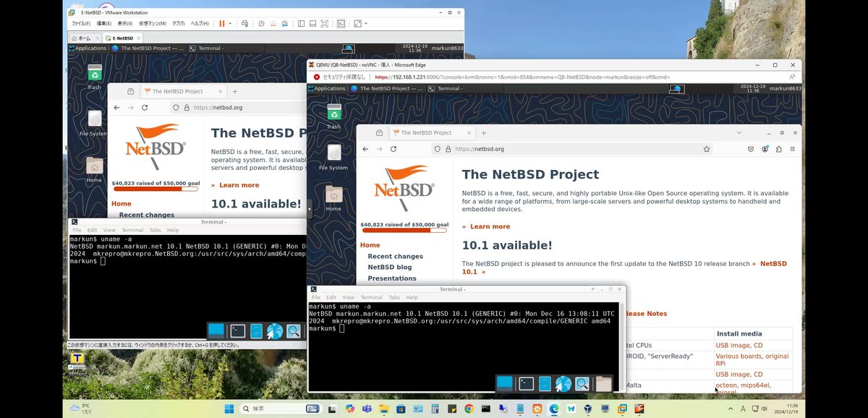Open Recent changes link in QEMU browser sidebar
The height and width of the screenshot is (418, 868).
(x=395, y=257)
